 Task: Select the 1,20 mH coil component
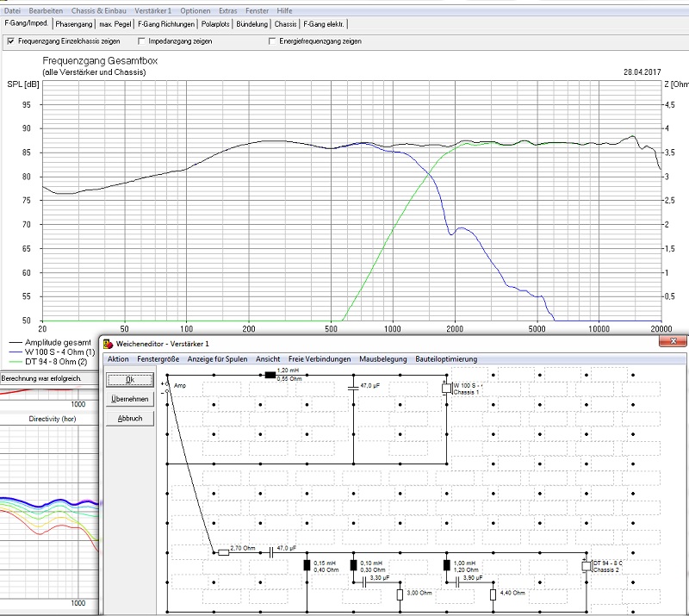point(270,375)
